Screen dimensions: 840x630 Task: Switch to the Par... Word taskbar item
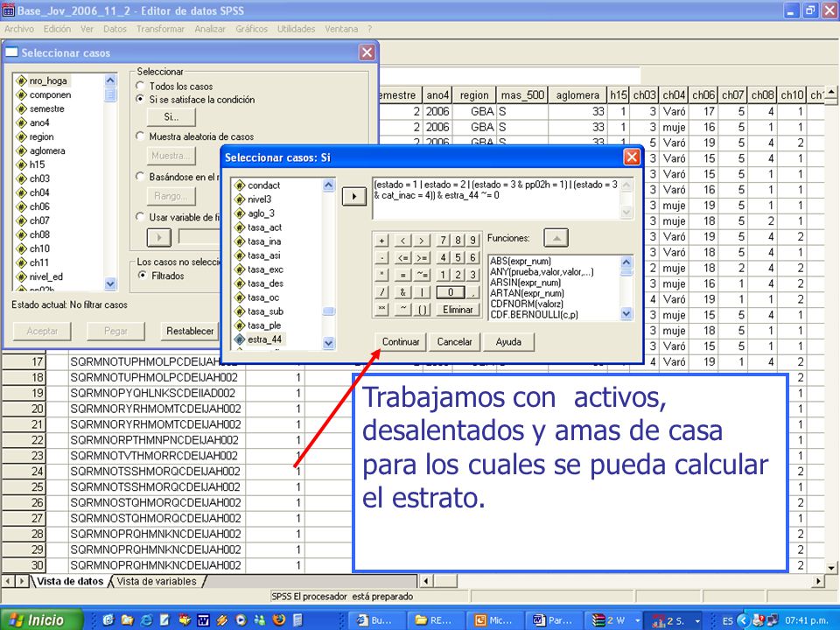tap(552, 620)
